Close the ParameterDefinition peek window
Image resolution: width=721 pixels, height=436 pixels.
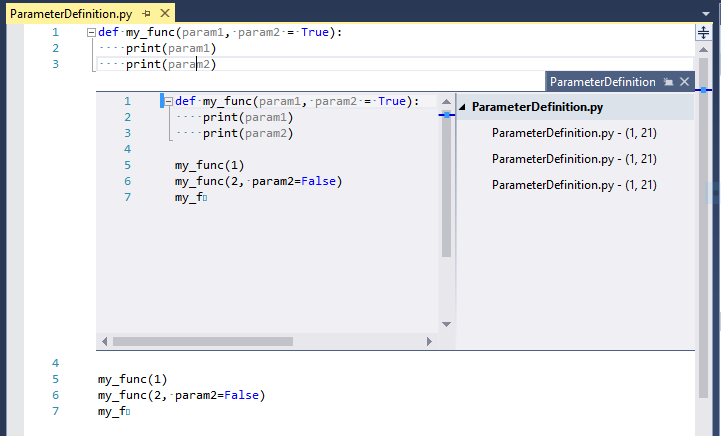click(684, 82)
